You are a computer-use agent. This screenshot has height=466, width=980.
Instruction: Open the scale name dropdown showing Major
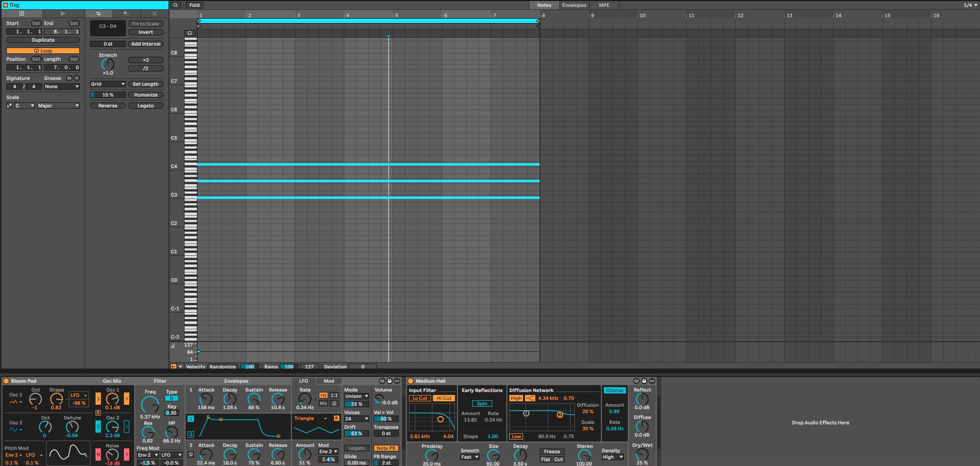coord(58,106)
